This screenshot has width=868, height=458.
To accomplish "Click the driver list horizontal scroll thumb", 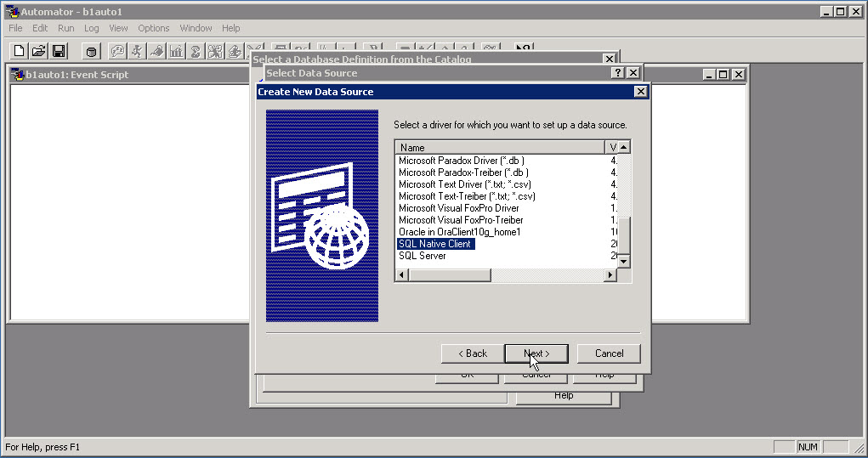I will [x=450, y=274].
